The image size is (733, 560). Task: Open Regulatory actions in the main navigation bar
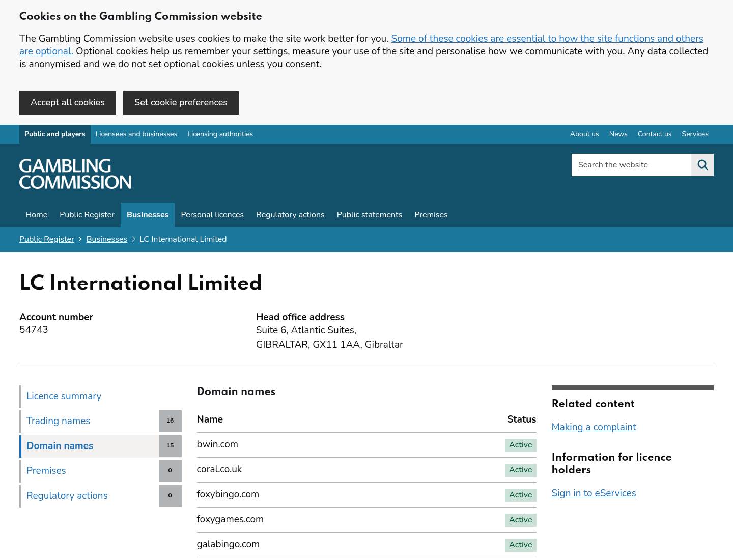[x=290, y=215]
